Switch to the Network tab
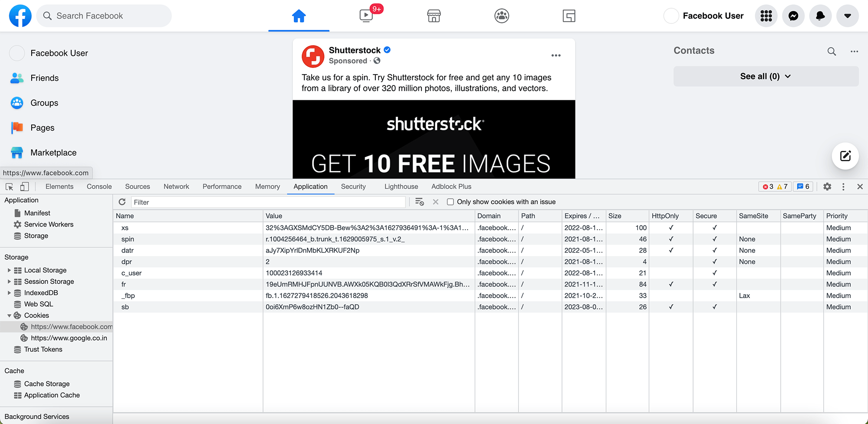This screenshot has height=424, width=868. (176, 187)
